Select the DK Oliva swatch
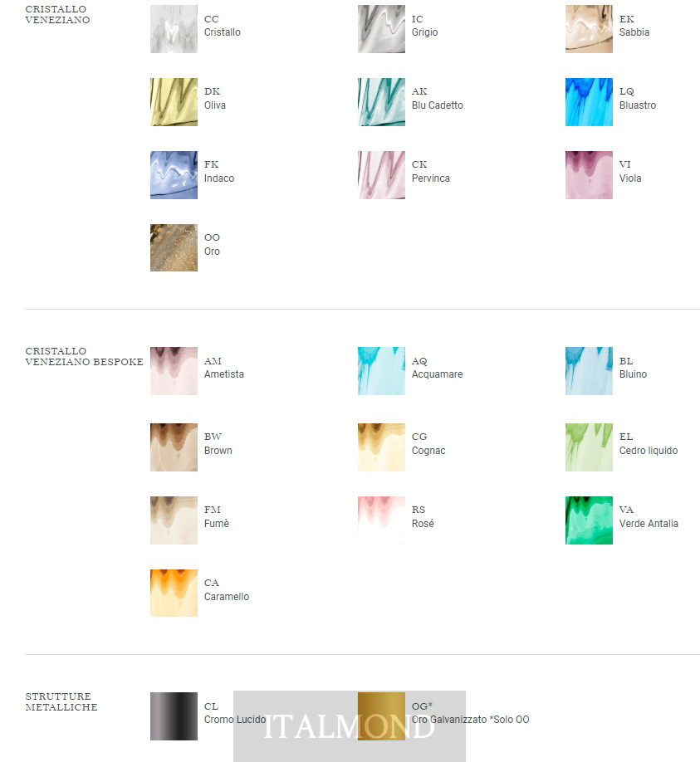Viewport: 700px width, 762px height. point(174,102)
